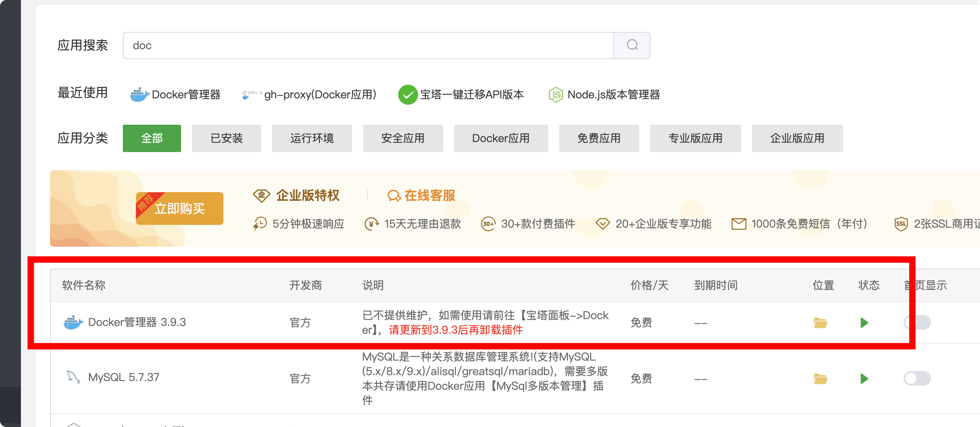Click the search magnifier icon button
This screenshot has height=427, width=980.
(x=632, y=45)
